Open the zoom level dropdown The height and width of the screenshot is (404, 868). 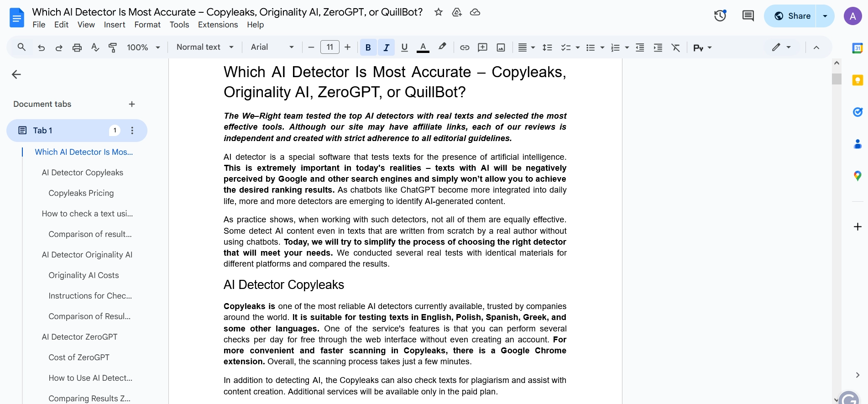(x=144, y=47)
